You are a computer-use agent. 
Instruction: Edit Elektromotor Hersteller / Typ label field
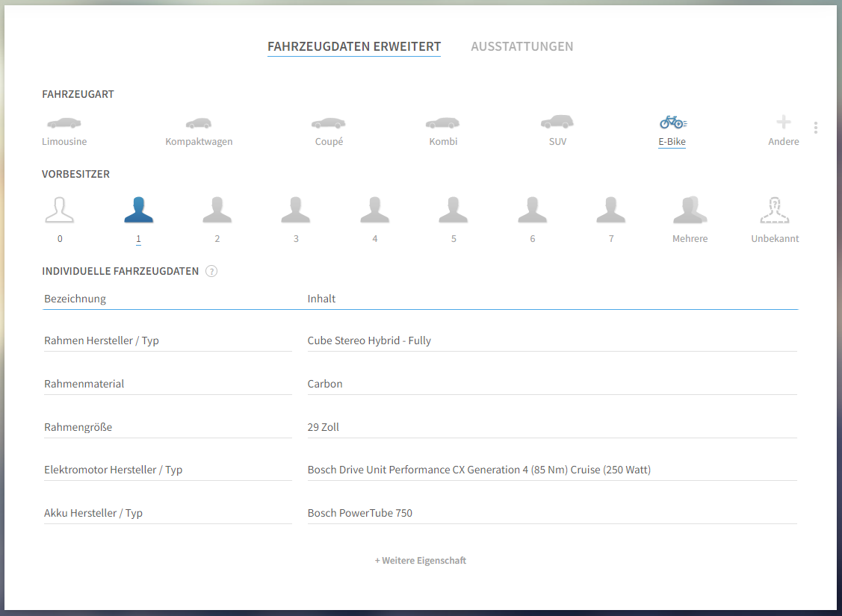point(167,470)
